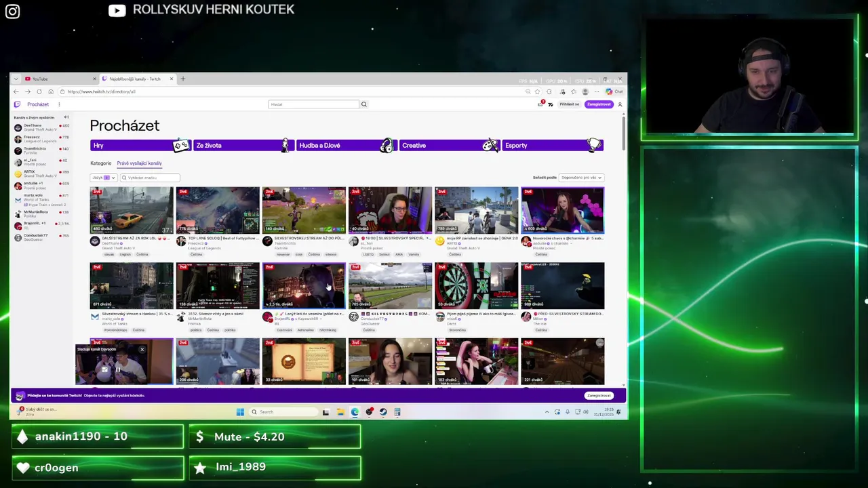Open the Windows Start menu

(240, 411)
